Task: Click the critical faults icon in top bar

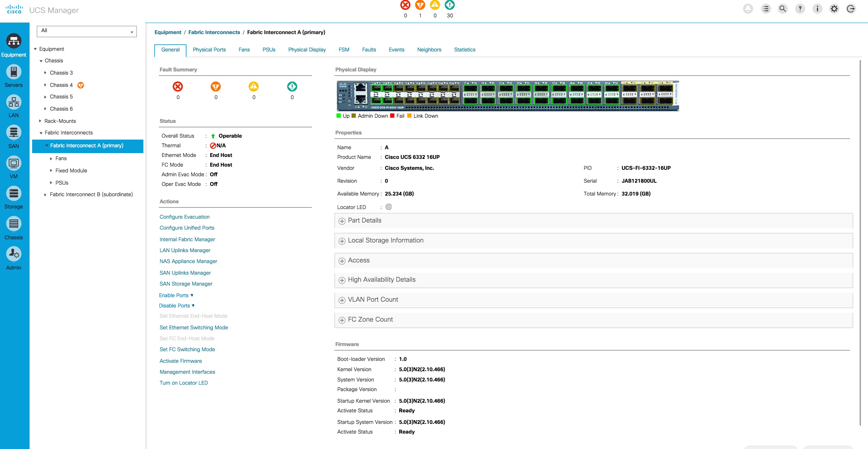Action: pos(405,5)
